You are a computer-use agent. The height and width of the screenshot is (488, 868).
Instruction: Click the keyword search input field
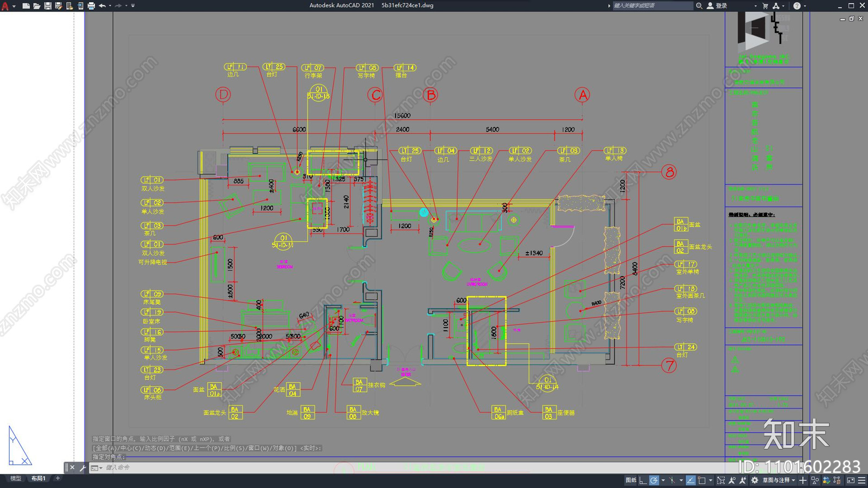click(x=653, y=5)
